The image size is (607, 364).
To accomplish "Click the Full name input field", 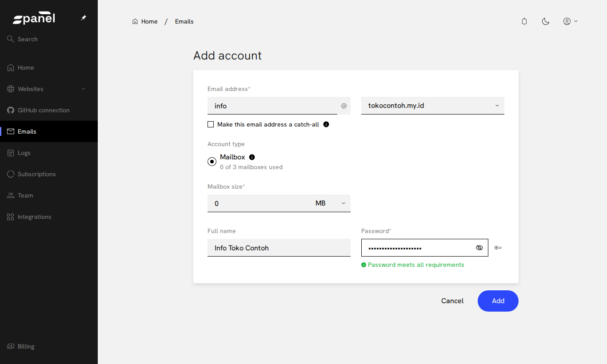I will click(x=279, y=248).
